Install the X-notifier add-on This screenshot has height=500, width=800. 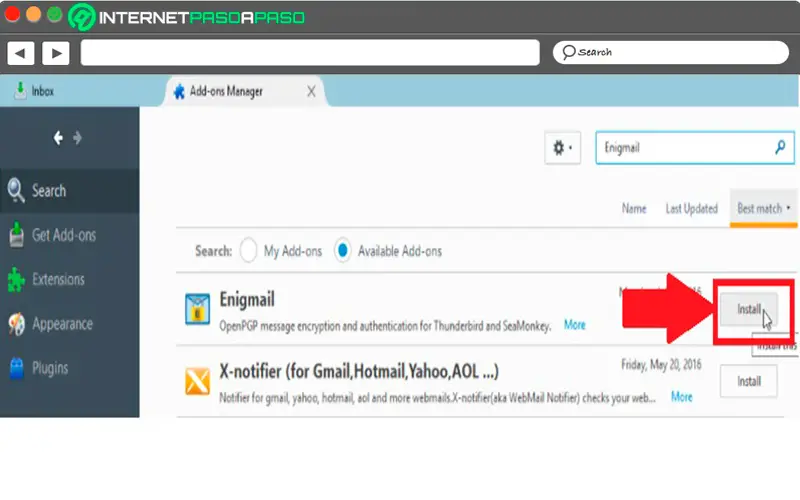coord(748,381)
